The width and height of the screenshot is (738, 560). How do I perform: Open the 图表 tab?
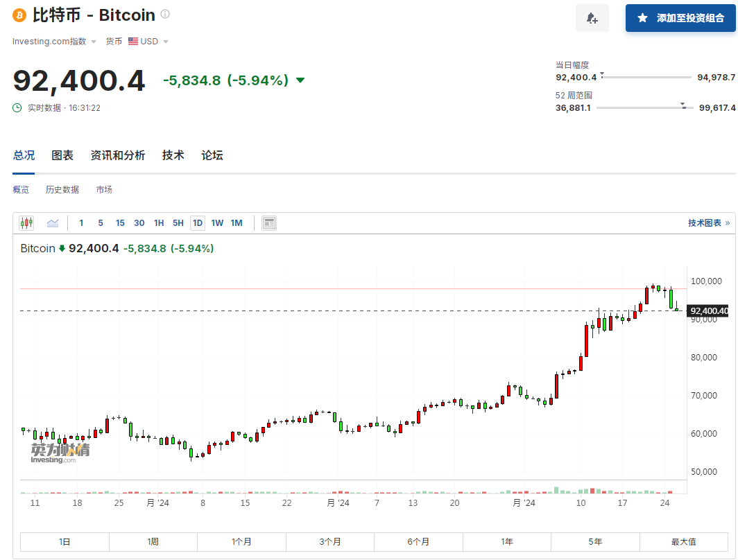coord(62,156)
